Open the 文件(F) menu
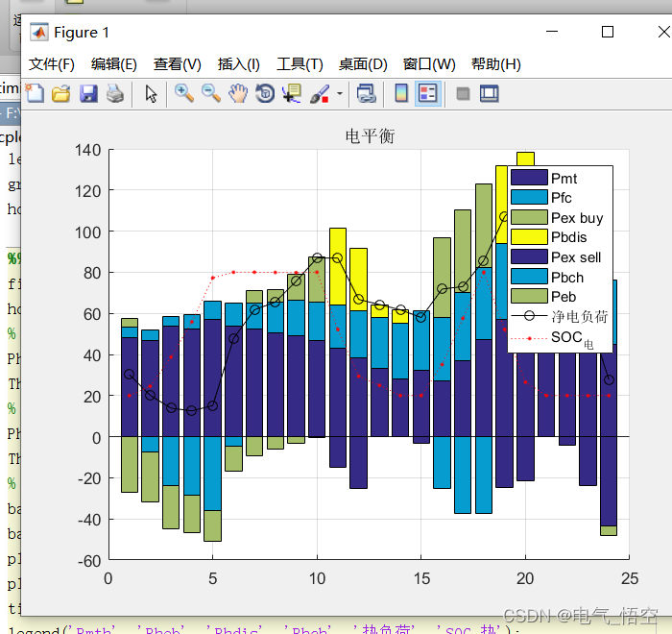 tap(52, 64)
